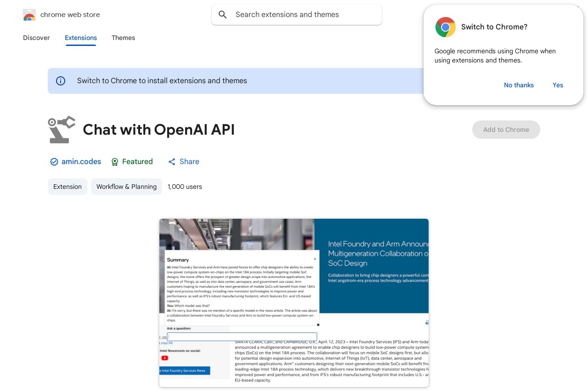Click the search magnifier icon
Screen dimensions: 588x392
click(223, 15)
